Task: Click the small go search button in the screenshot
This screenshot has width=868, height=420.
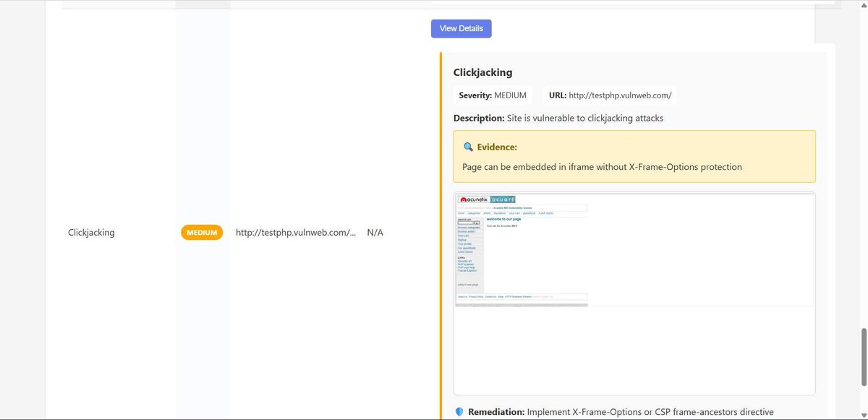Action: [476, 223]
